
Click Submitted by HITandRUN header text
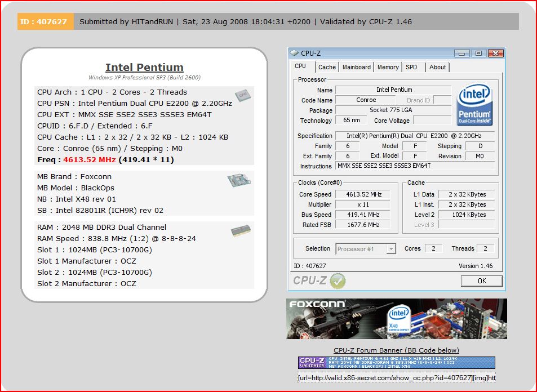tap(126, 22)
